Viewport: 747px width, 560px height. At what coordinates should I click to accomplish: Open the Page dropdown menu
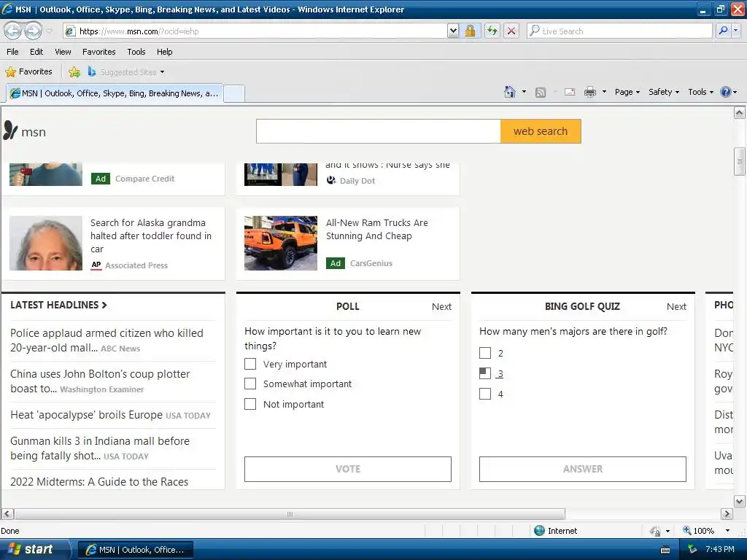click(x=627, y=92)
